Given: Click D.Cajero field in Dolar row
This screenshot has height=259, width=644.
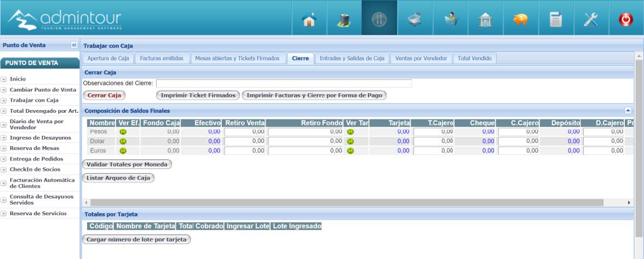Looking at the screenshot, I should 603,141.
